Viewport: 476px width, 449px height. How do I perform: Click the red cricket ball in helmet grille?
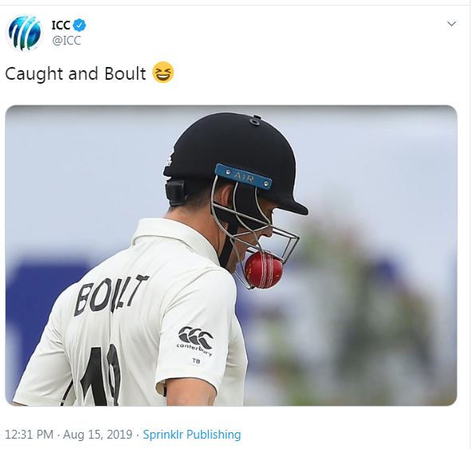click(264, 270)
